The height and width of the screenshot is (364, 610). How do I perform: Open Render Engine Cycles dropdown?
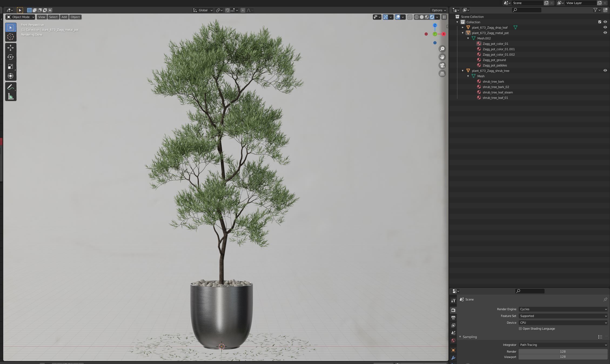pos(563,309)
